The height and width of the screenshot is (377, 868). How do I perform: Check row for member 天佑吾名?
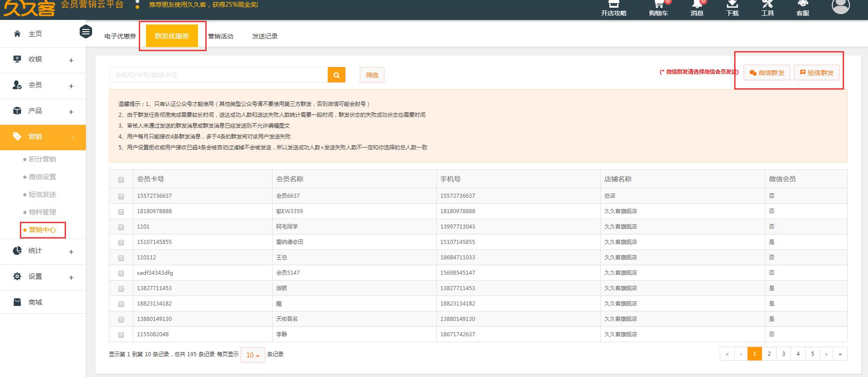pos(121,320)
